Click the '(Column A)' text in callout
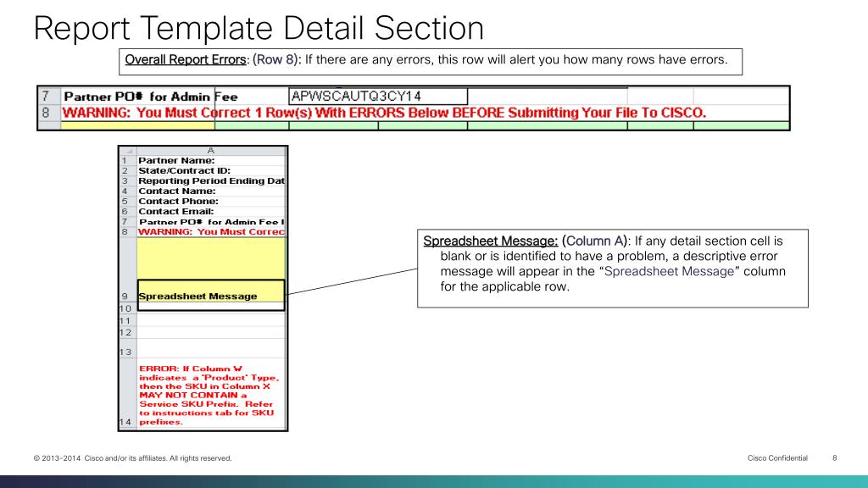 pyautogui.click(x=594, y=241)
